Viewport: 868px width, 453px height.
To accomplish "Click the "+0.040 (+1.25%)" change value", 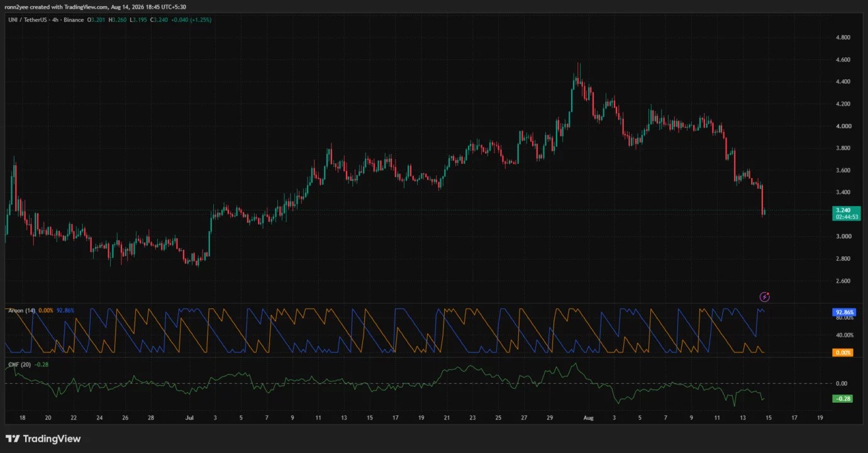I will point(191,20).
